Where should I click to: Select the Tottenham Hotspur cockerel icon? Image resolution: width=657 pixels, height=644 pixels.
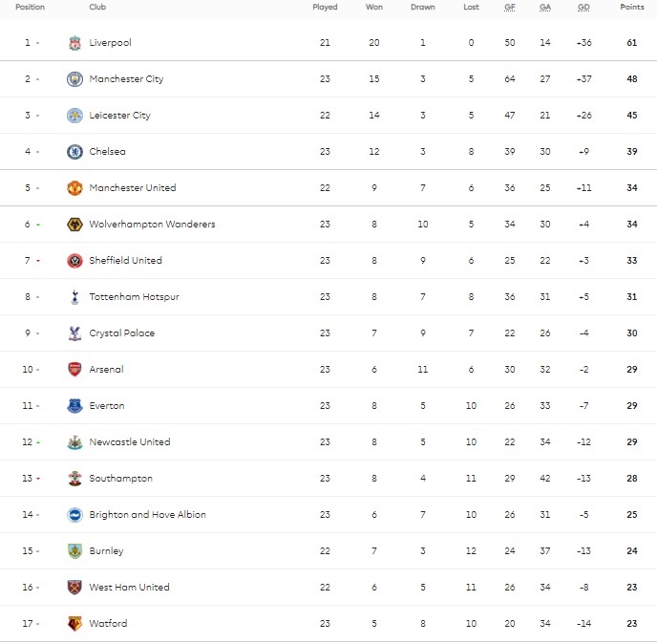tap(74, 297)
